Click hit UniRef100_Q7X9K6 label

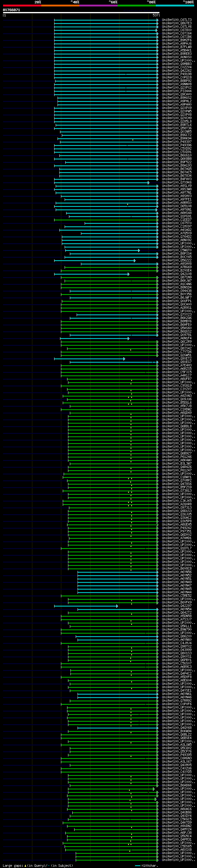[x=177, y=183]
